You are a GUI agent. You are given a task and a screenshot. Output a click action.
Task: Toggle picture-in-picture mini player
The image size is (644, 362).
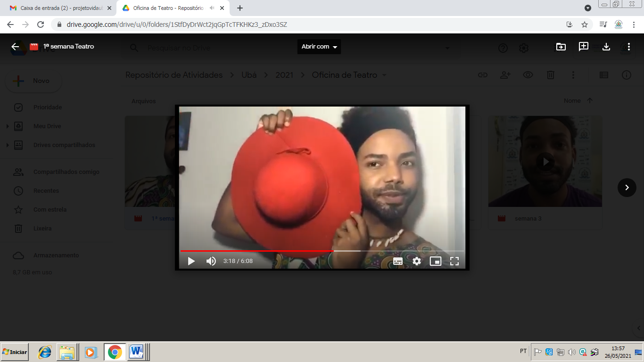click(436, 261)
